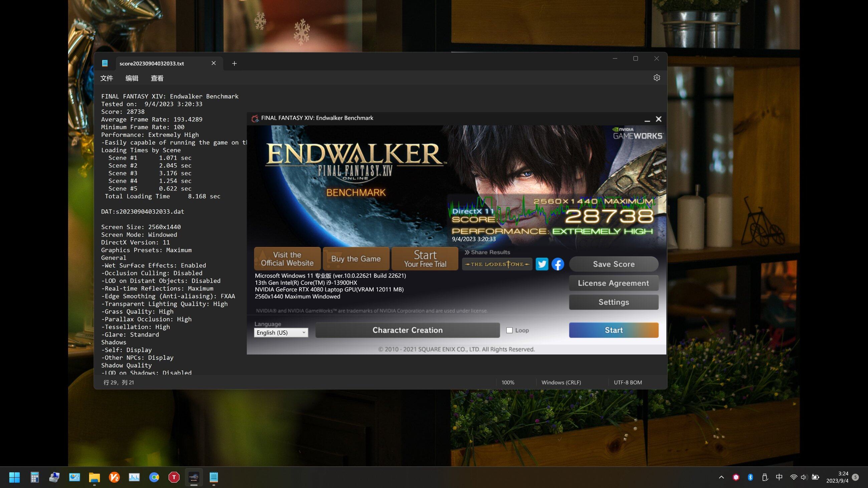Open the clock and date panel

pyautogui.click(x=837, y=477)
